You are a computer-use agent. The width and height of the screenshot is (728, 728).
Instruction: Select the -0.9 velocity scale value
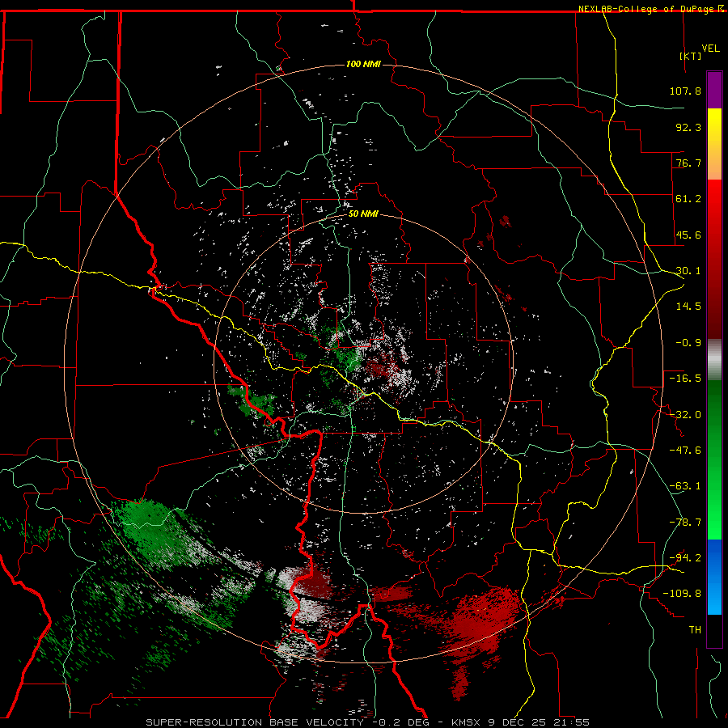click(688, 343)
